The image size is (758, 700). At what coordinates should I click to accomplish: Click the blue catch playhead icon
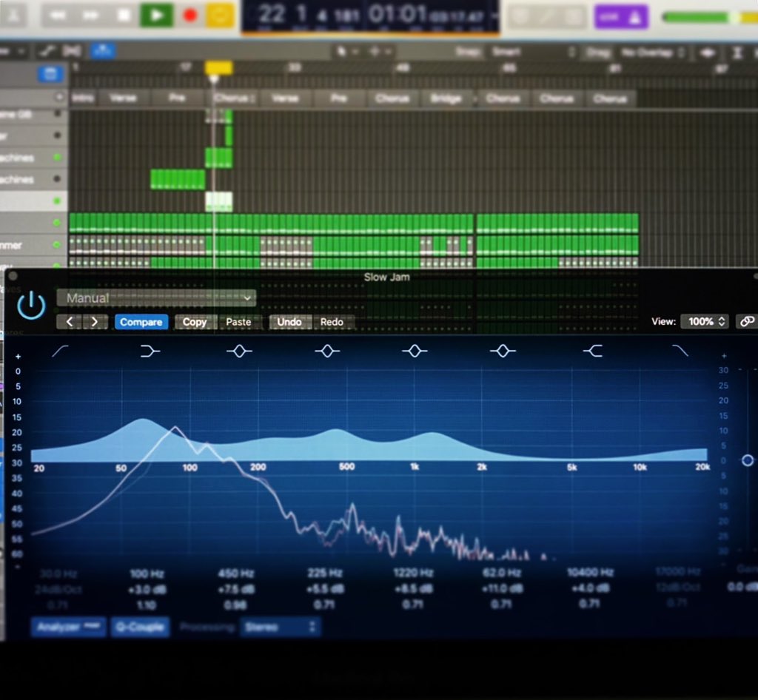[x=102, y=51]
